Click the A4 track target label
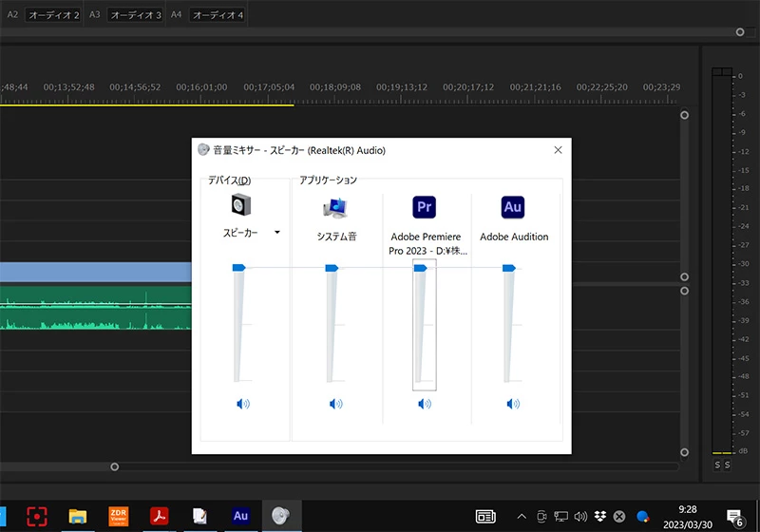 pyautogui.click(x=176, y=14)
